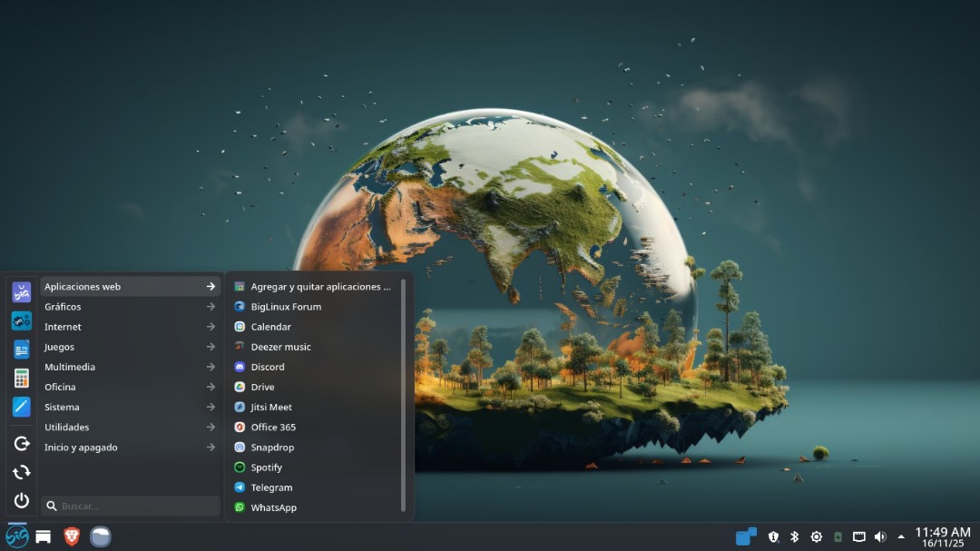Expand the Internet category arrow
The width and height of the screenshot is (980, 551).
tap(211, 327)
